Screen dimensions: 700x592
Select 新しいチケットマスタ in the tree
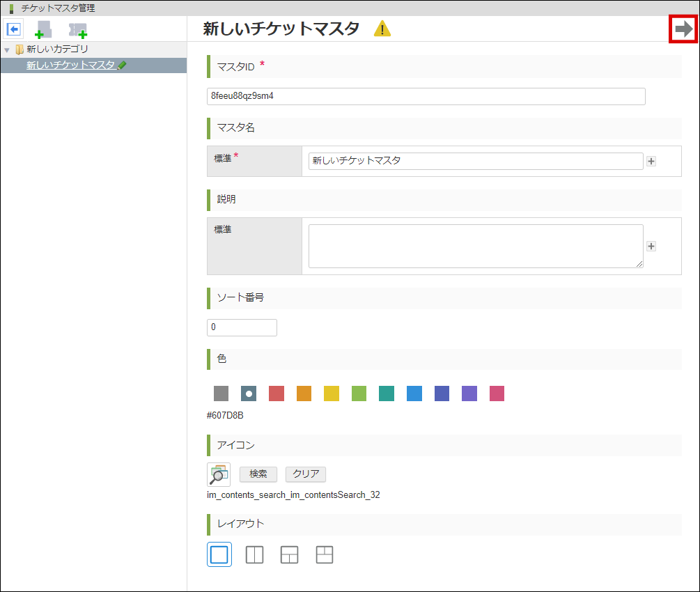coord(70,64)
